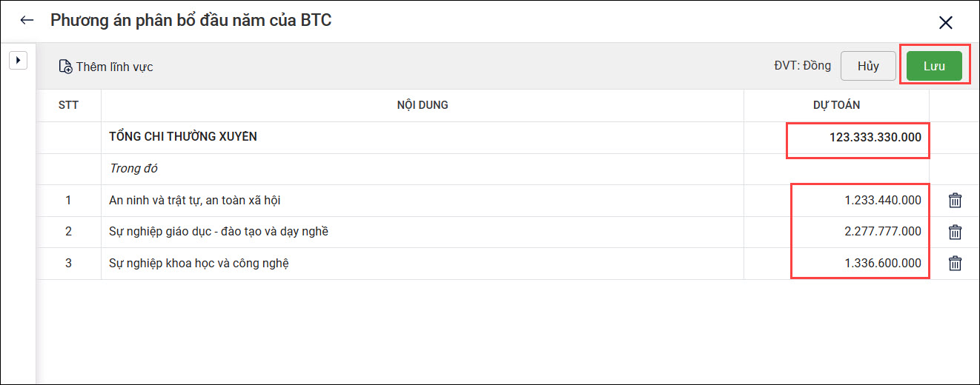Delete the An ninh và trật tự row
Screen dimensions: 980x385
[955, 201]
